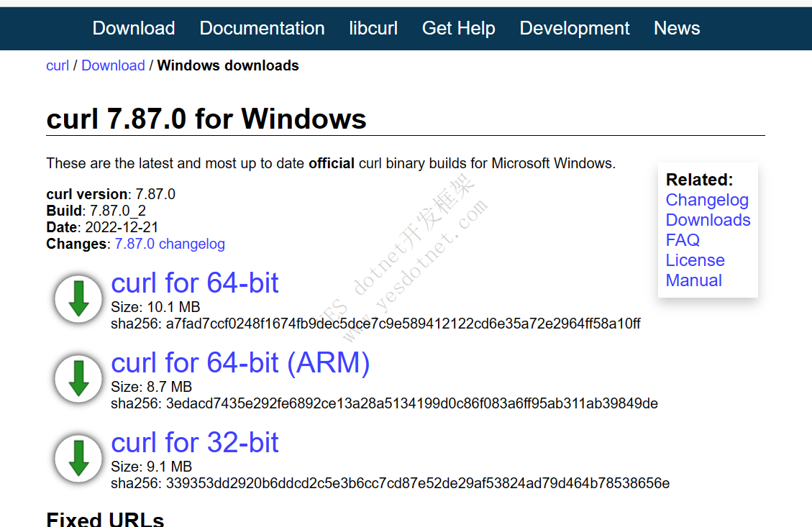
Task: Click the 'Fixed URLs' heading
Action: click(x=105, y=519)
